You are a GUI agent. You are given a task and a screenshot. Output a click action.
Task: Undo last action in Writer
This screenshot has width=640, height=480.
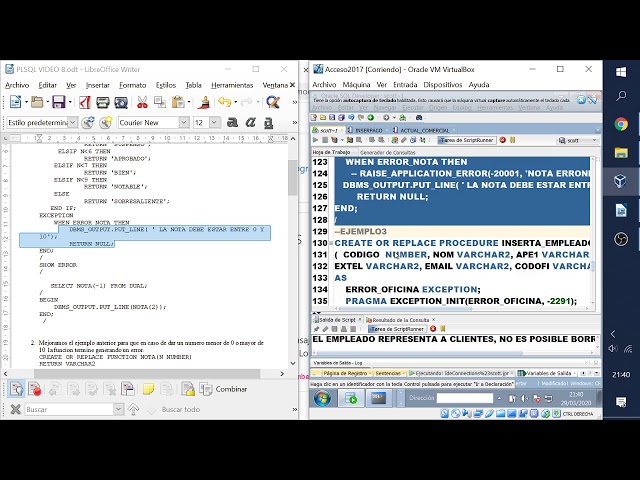[x=224, y=102]
